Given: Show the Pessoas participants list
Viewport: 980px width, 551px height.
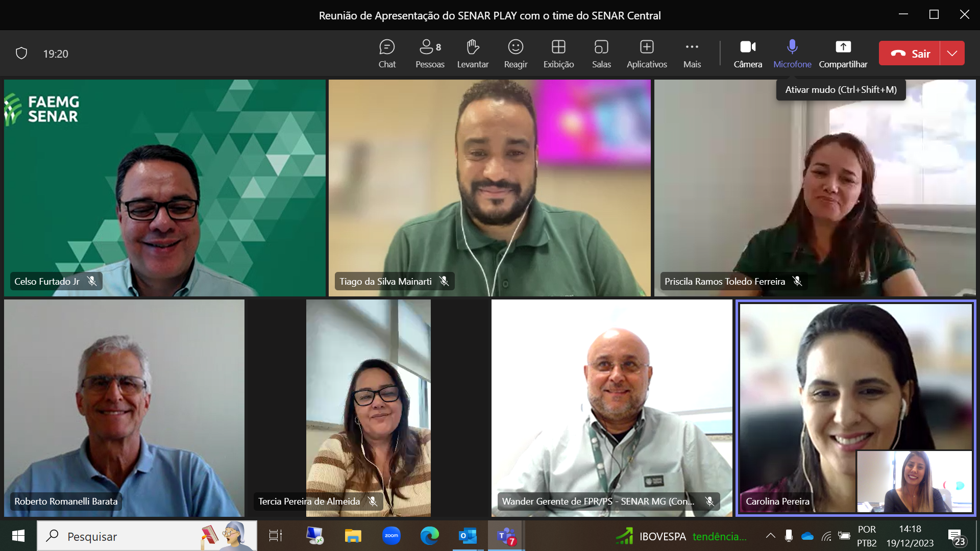Looking at the screenshot, I should tap(430, 54).
